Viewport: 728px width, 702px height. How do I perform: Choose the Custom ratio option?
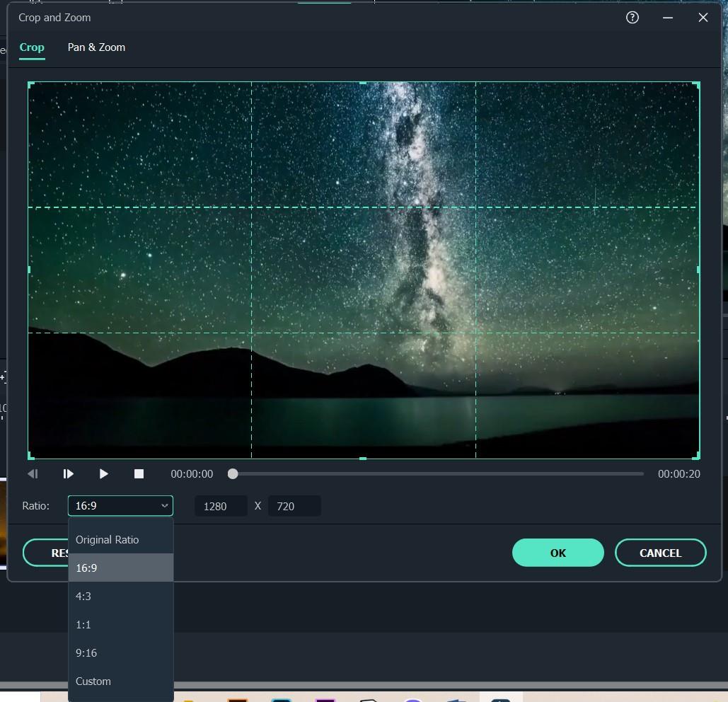point(93,681)
